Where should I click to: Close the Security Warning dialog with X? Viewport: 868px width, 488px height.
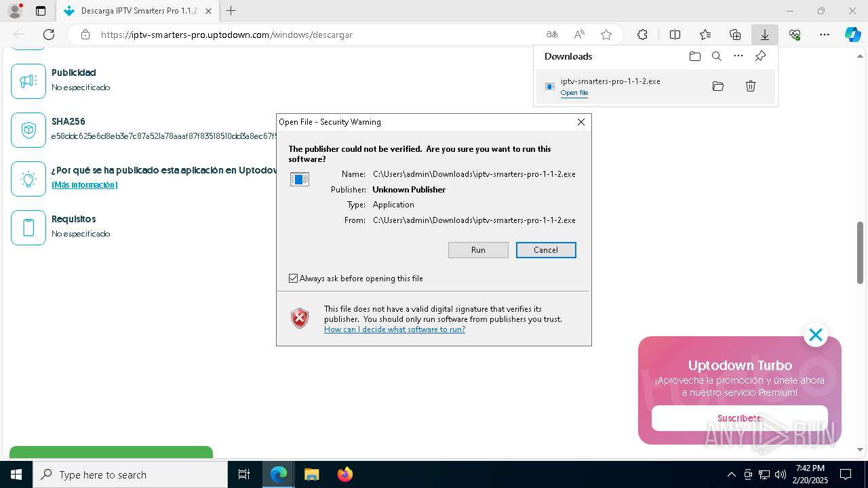580,122
